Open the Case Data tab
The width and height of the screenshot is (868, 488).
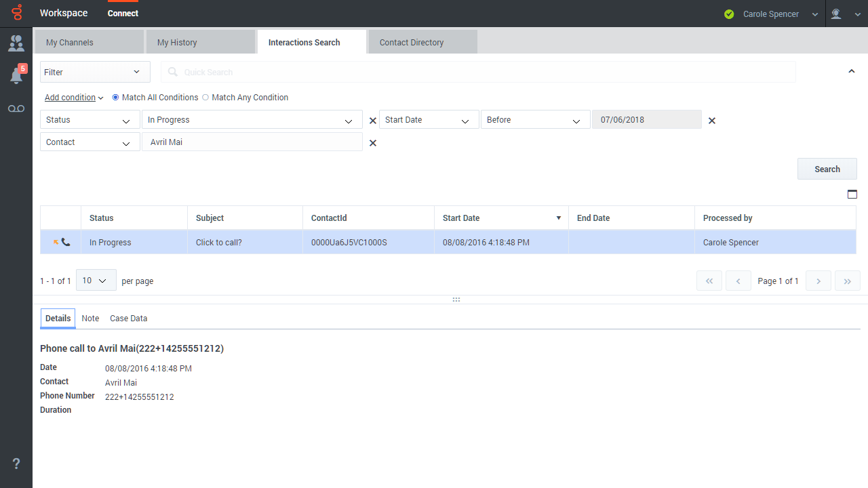[x=128, y=319]
